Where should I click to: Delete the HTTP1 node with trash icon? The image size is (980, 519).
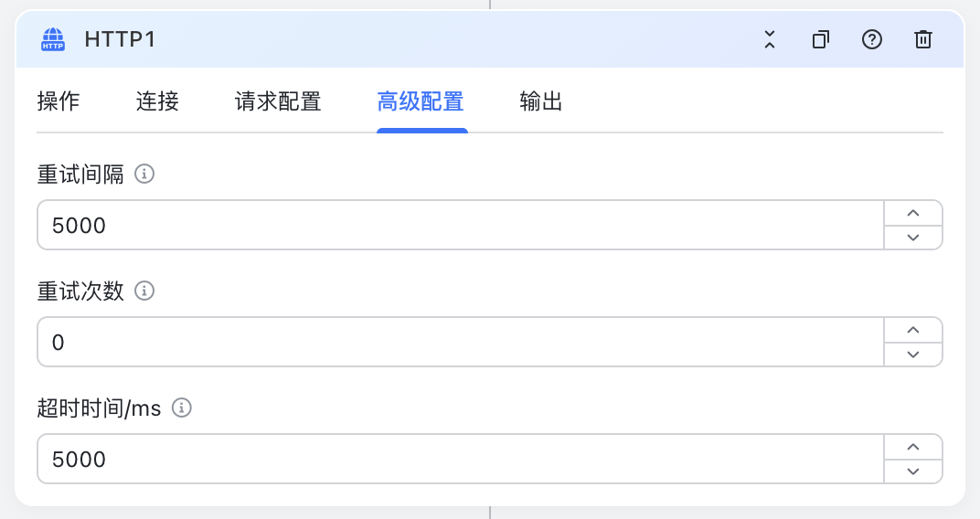pos(923,39)
